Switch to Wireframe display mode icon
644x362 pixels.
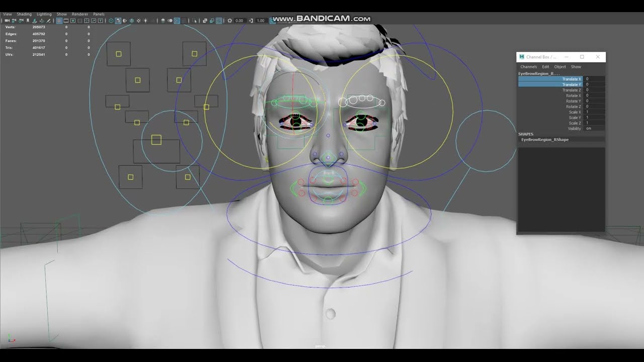(111, 21)
